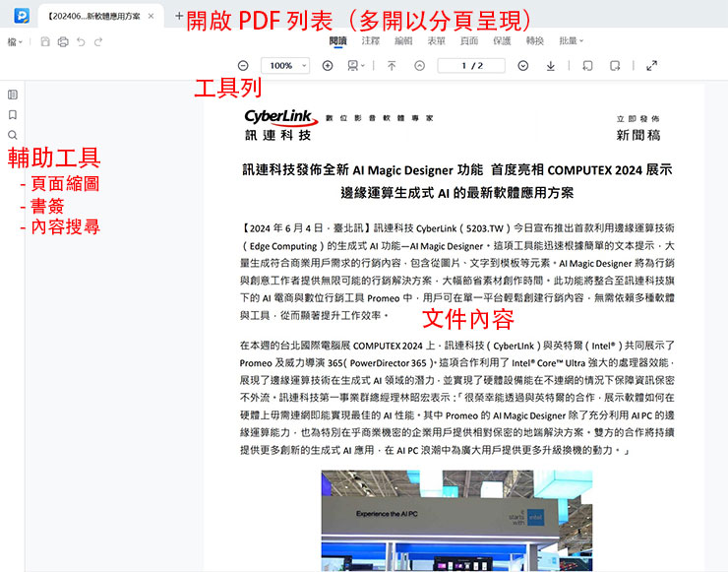Zoom out with minus circle icon
Viewport: 728px width, 572px height.
coord(243,66)
